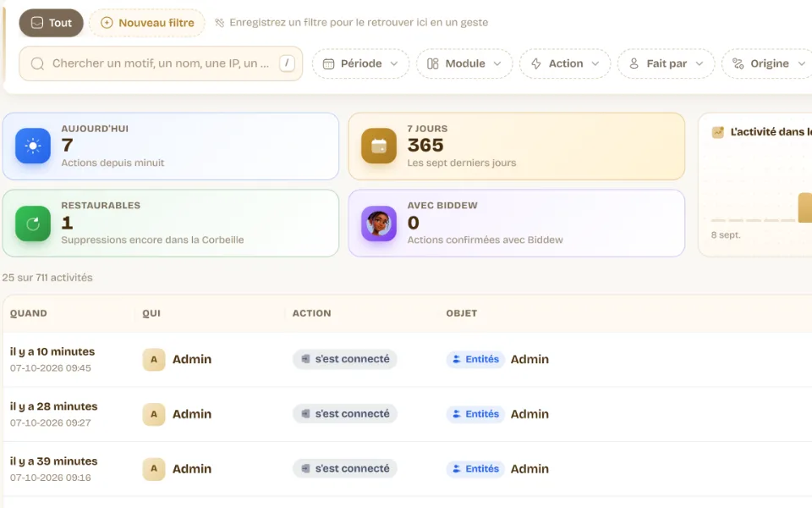Click the "il y a 39 minutes" row time
The image size is (812, 508).
54,461
